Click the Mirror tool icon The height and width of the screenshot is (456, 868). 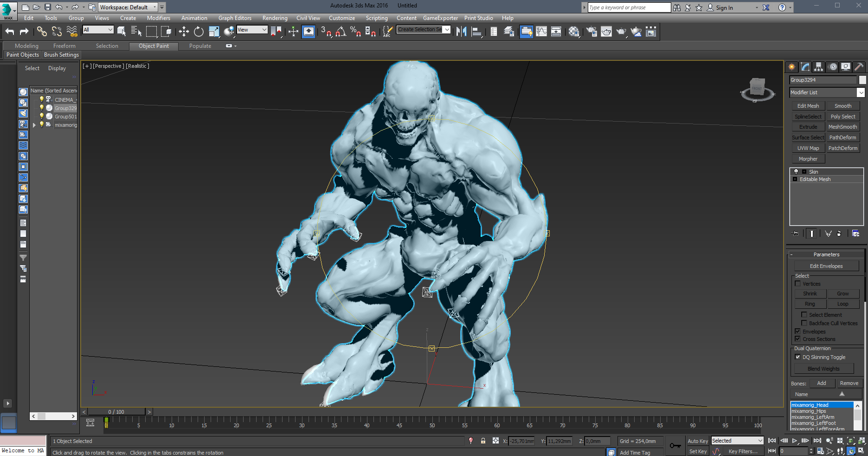click(x=461, y=32)
